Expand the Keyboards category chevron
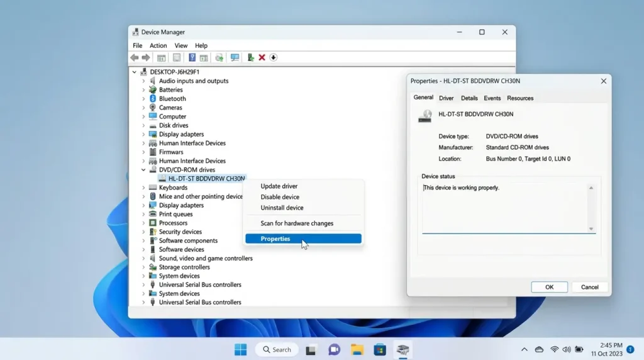 [x=143, y=188]
